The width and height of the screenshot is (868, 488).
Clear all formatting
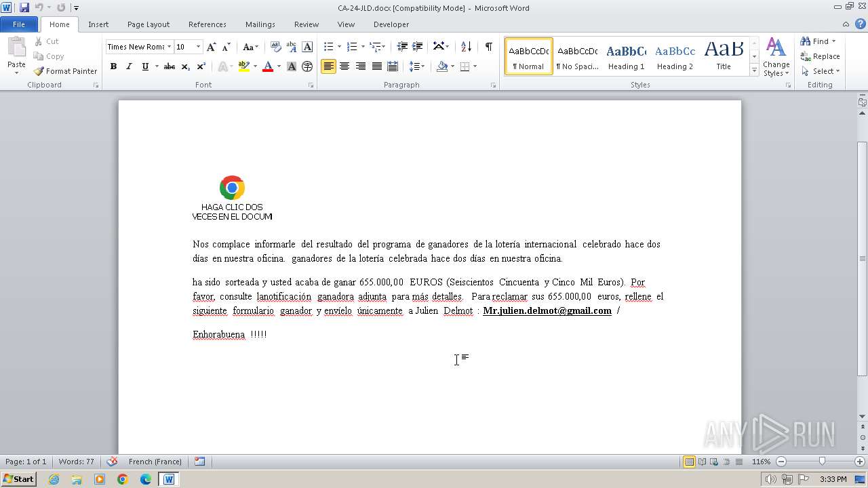[x=275, y=47]
